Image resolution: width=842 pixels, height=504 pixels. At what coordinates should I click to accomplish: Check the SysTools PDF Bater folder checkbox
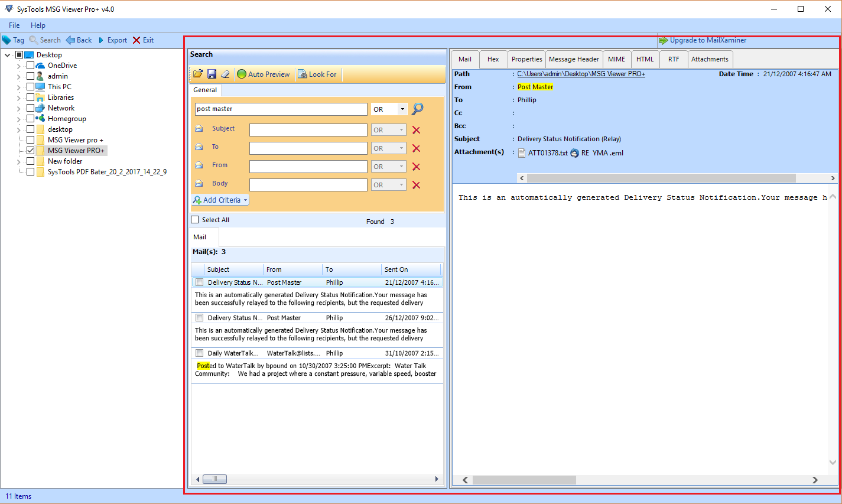click(x=30, y=172)
